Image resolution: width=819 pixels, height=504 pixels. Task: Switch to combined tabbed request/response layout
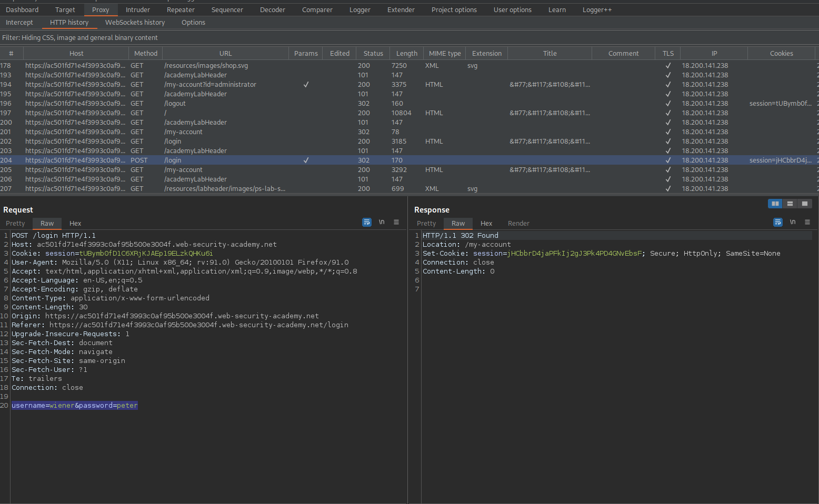pos(805,204)
